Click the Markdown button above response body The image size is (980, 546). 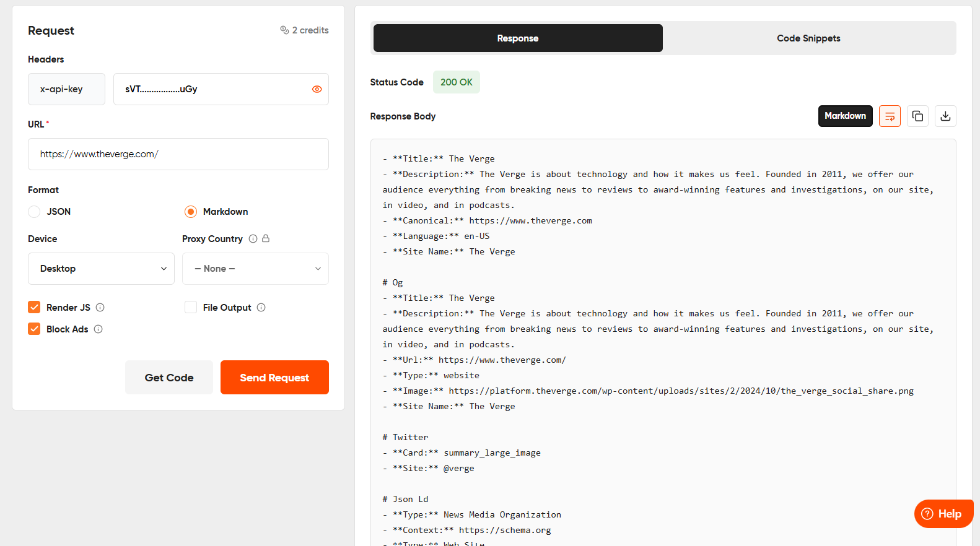pyautogui.click(x=845, y=116)
